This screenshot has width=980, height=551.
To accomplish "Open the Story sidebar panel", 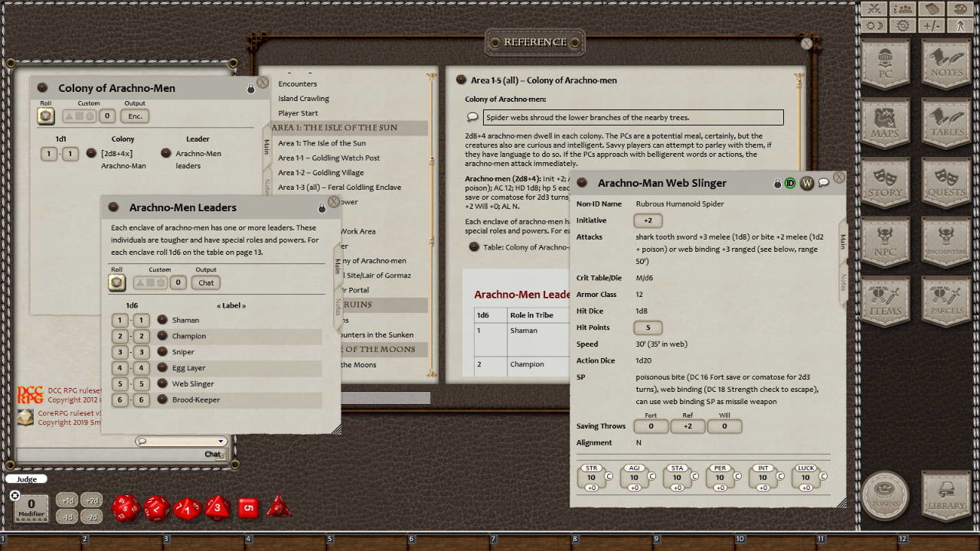I will [x=885, y=182].
